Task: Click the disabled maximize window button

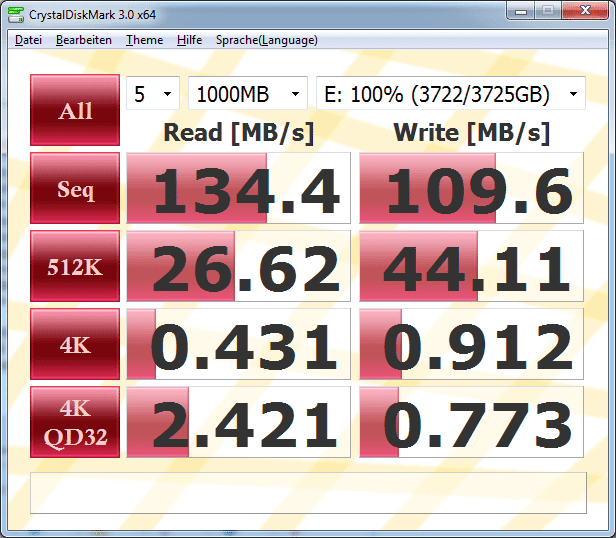Action: pos(548,11)
